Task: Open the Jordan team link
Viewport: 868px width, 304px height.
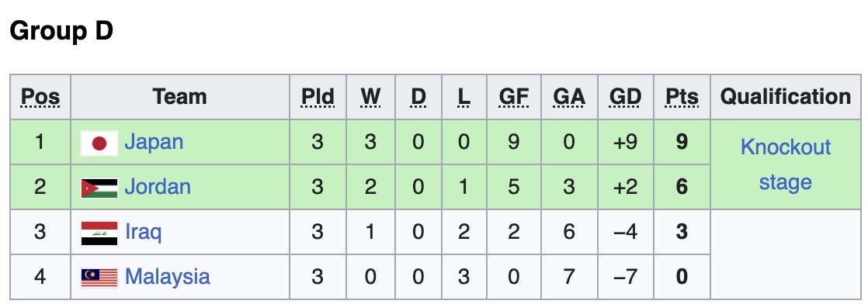Action: tap(158, 187)
